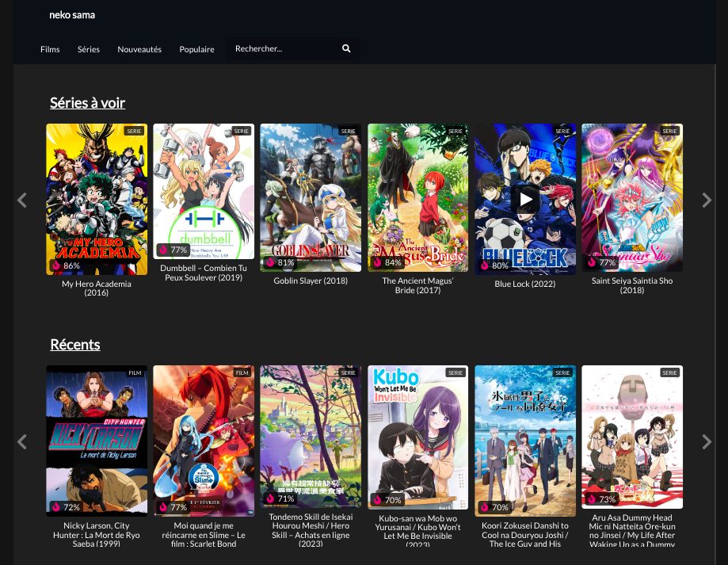Image resolution: width=728 pixels, height=565 pixels.
Task: Click flame rating icon on Goblin Slayer
Action: [270, 262]
